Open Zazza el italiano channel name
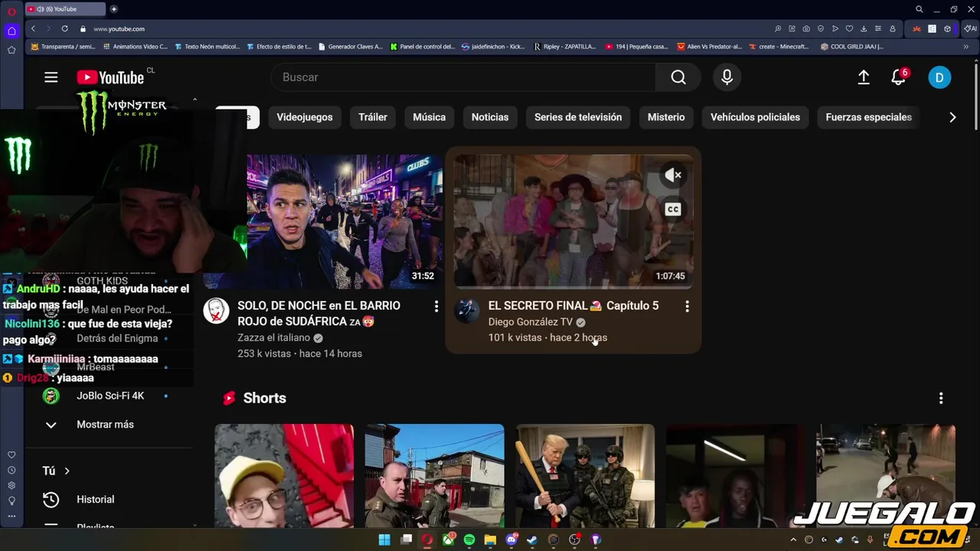Image resolution: width=980 pixels, height=551 pixels. [273, 337]
